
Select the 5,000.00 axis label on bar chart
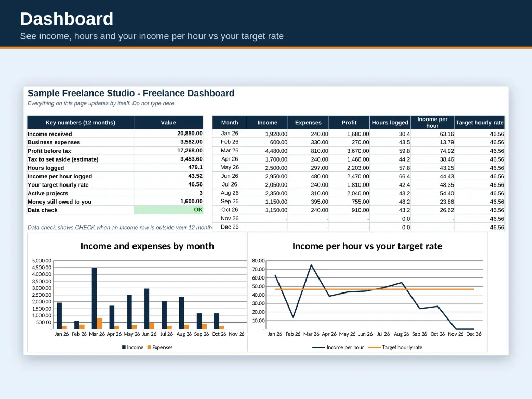[42, 261]
